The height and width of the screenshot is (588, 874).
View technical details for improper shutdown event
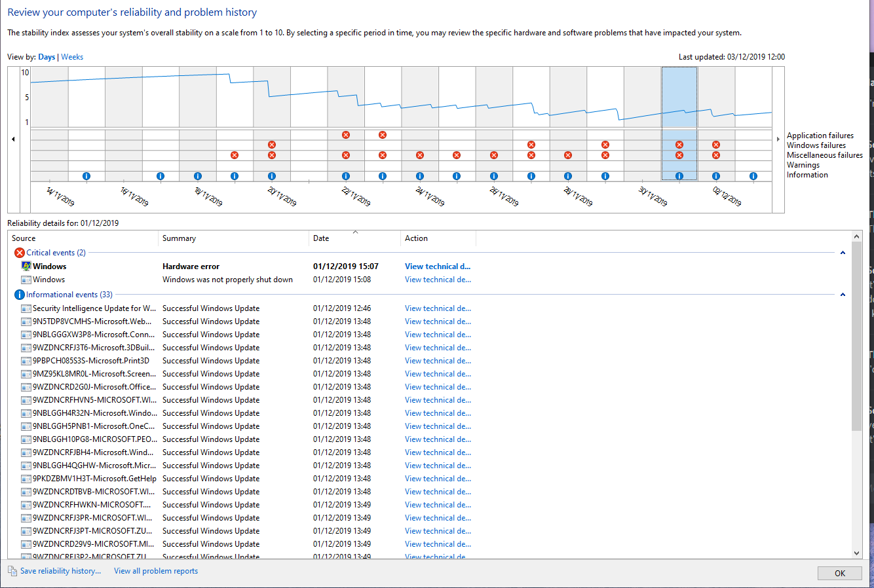click(438, 280)
